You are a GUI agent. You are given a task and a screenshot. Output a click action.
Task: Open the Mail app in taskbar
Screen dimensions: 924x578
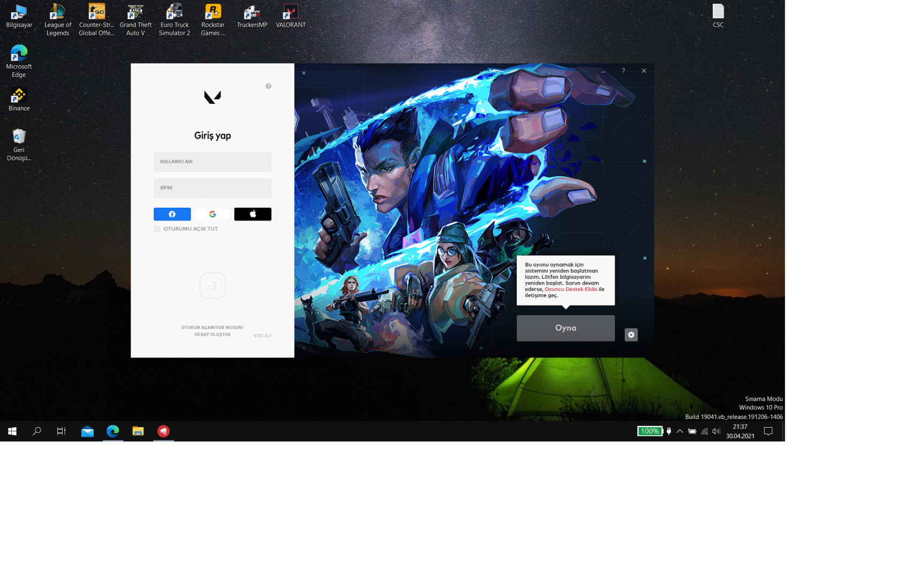pos(87,431)
